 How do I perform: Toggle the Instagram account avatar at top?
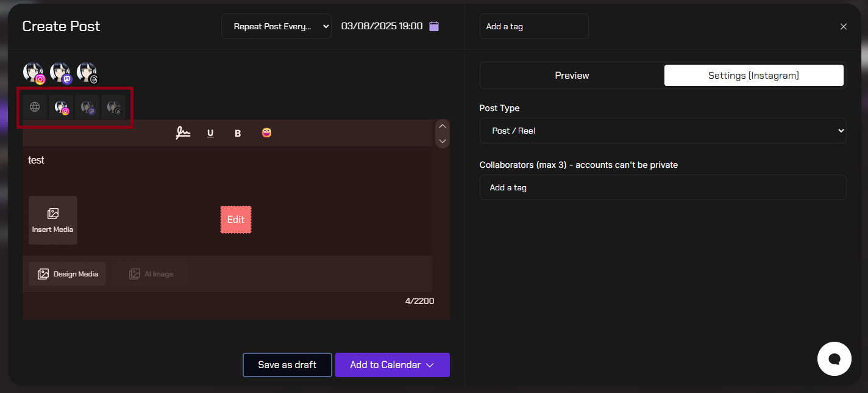[x=34, y=73]
